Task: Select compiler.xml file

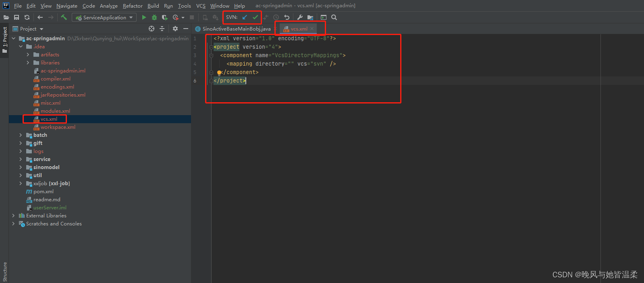Action: coord(56,79)
